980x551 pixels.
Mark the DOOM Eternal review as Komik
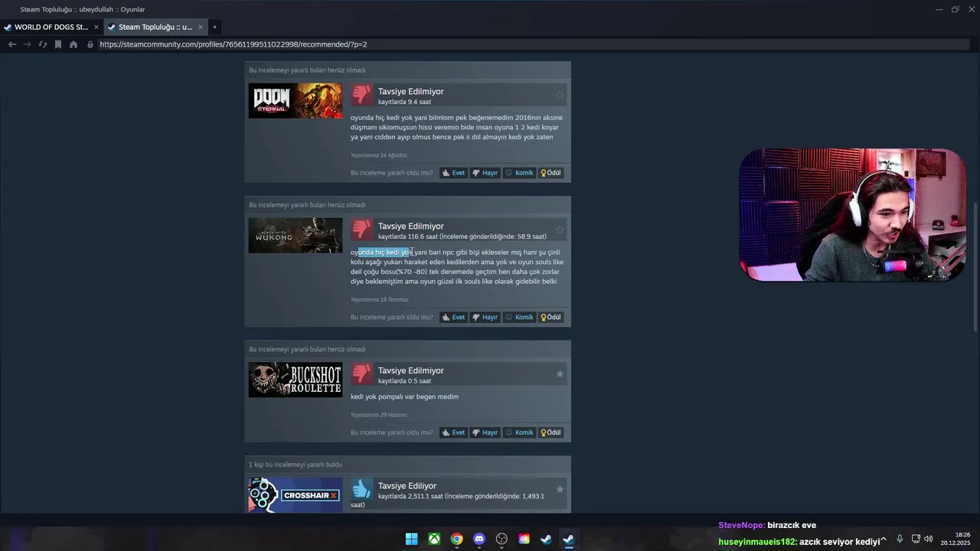(x=519, y=173)
